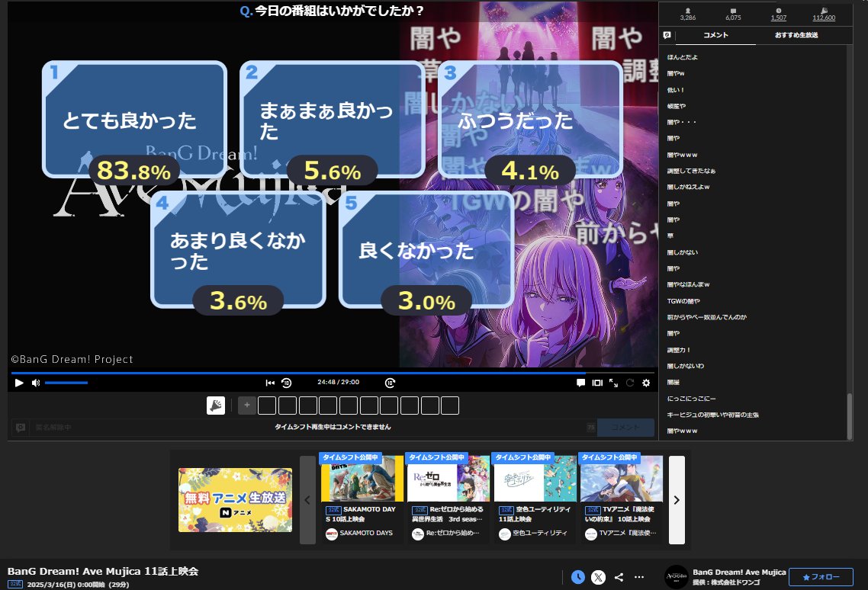Rewind 10 seconds in the timeshift
This screenshot has width=868, height=590.
pyautogui.click(x=286, y=383)
